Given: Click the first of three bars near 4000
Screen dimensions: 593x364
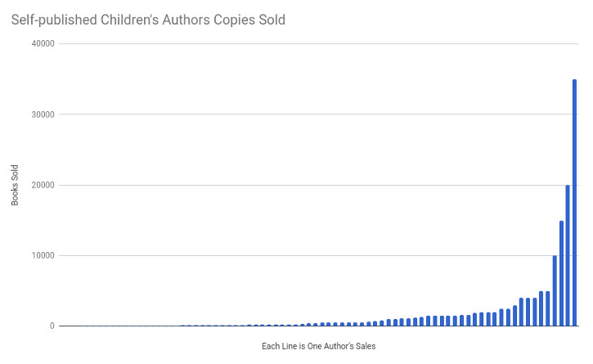Looking at the screenshot, I should (x=521, y=312).
